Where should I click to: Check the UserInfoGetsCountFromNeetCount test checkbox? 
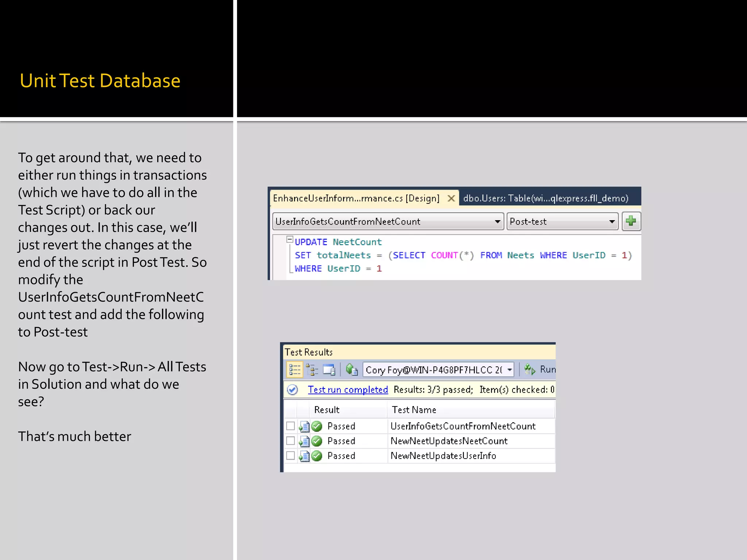[x=290, y=426]
